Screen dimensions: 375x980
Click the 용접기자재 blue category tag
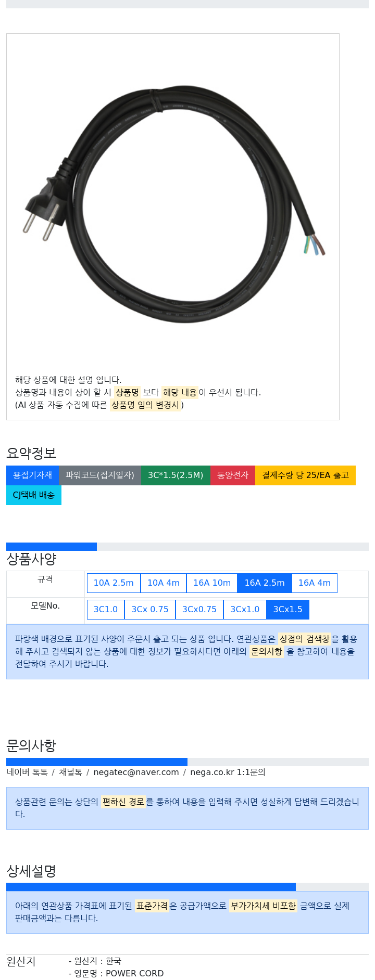point(32,475)
